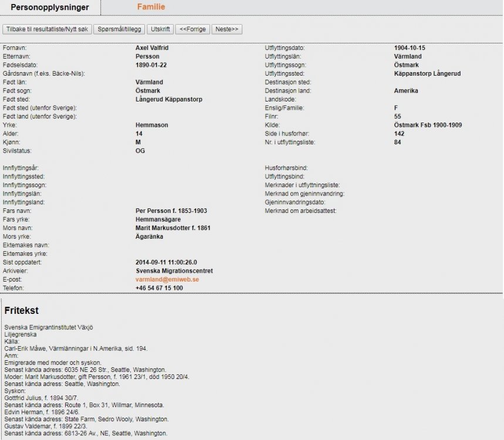
Task: Click the archive owner Svenska Migrationscentret
Action: pos(174,271)
